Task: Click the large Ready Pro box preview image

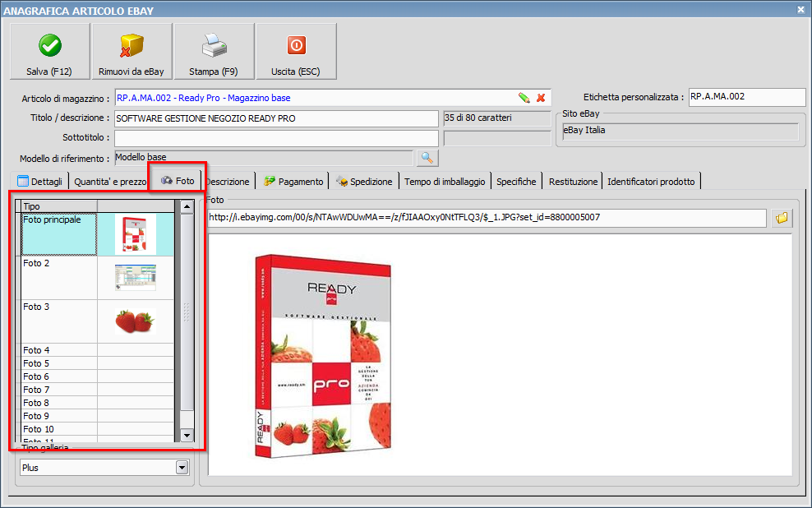Action: (323, 356)
